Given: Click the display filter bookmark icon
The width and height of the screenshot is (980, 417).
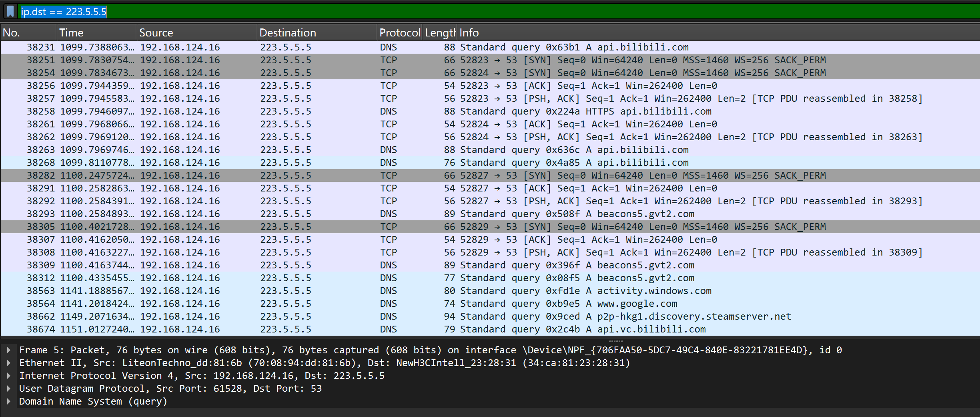Looking at the screenshot, I should tap(10, 11).
